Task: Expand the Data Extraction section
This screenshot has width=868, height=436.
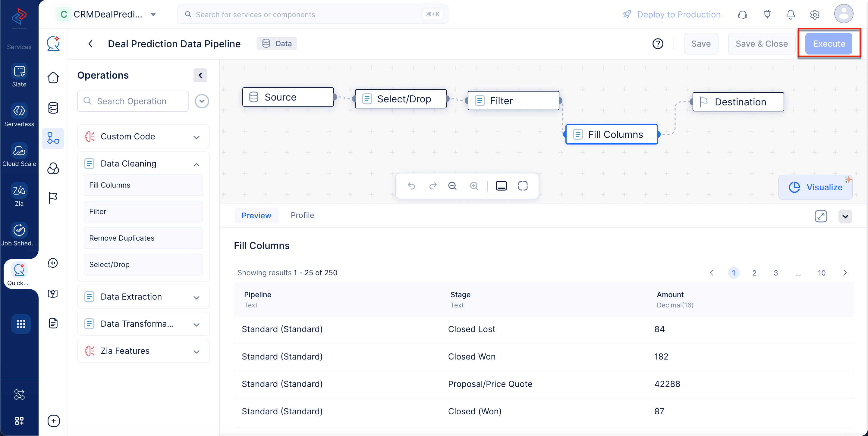Action: [x=143, y=297]
